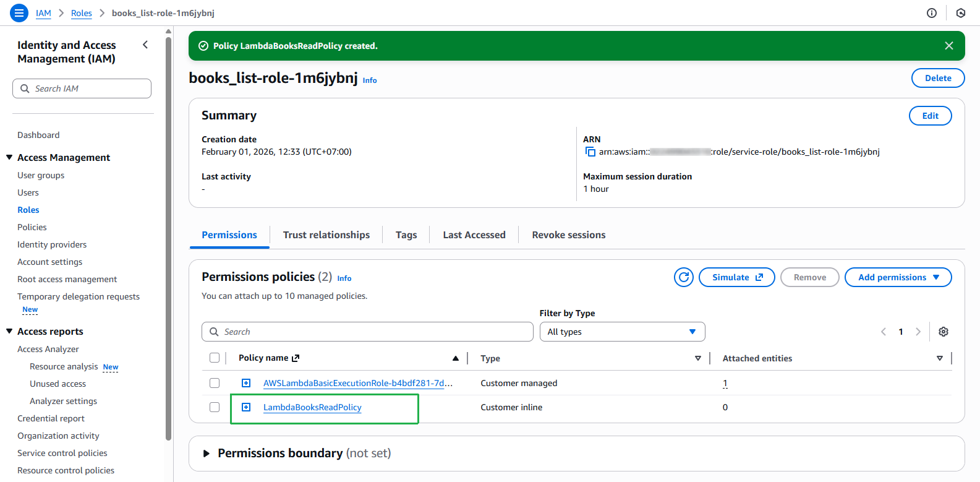The height and width of the screenshot is (482, 980).
Task: Expand the Permissions boundary section
Action: (207, 454)
